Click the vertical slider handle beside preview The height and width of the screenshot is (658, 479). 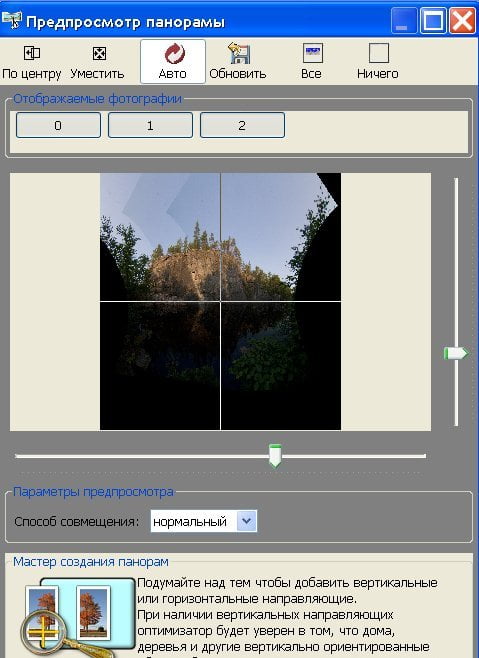tap(456, 353)
